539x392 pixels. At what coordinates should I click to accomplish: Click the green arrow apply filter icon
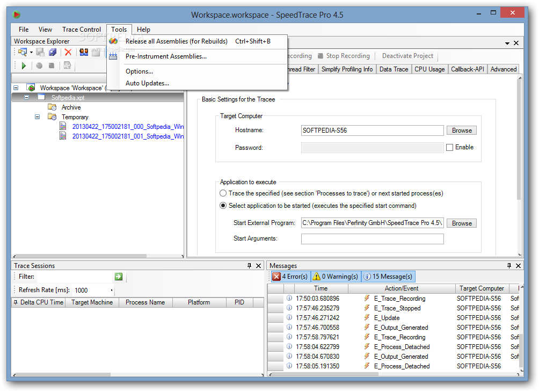(x=119, y=277)
